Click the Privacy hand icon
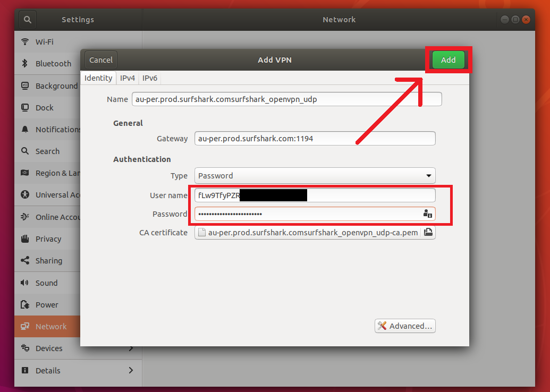 [x=25, y=239]
